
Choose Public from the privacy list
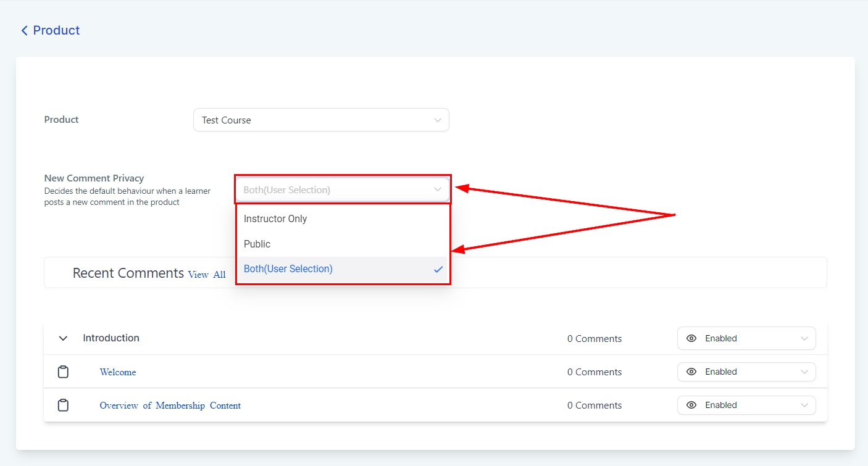257,244
